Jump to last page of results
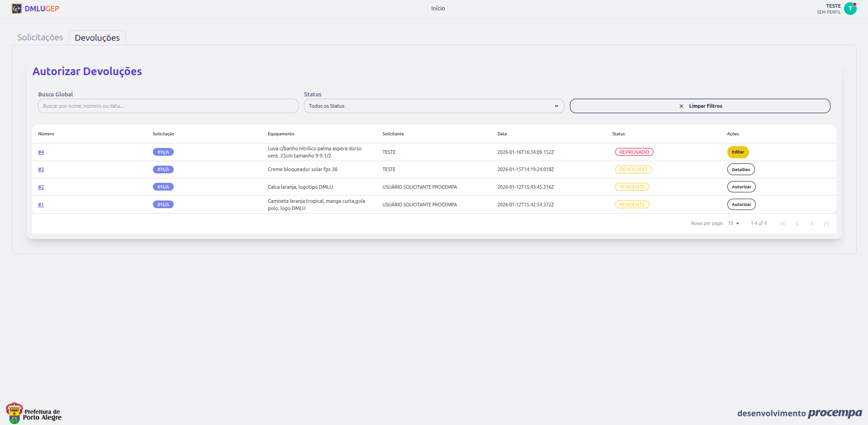This screenshot has height=425, width=868. (x=826, y=224)
